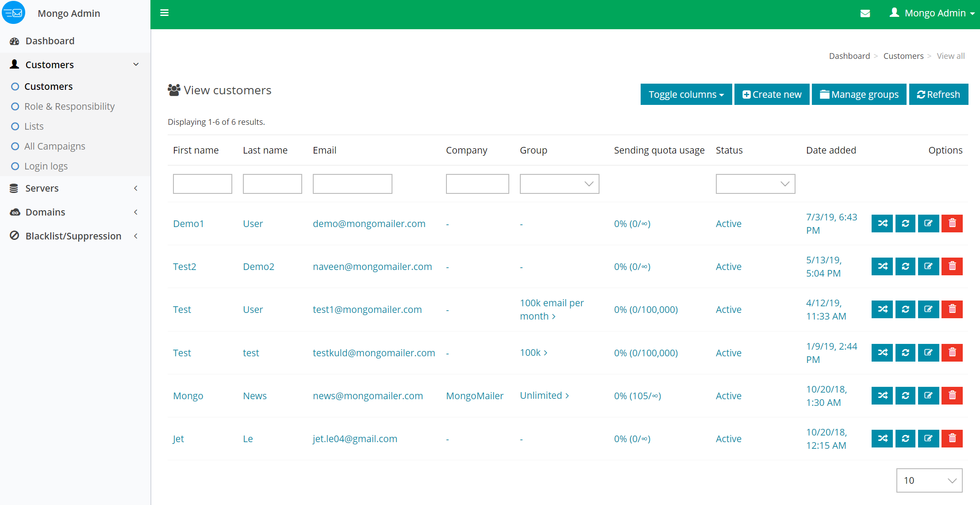Delete the customer test1@mongomailer.com
980x505 pixels.
coord(952,309)
